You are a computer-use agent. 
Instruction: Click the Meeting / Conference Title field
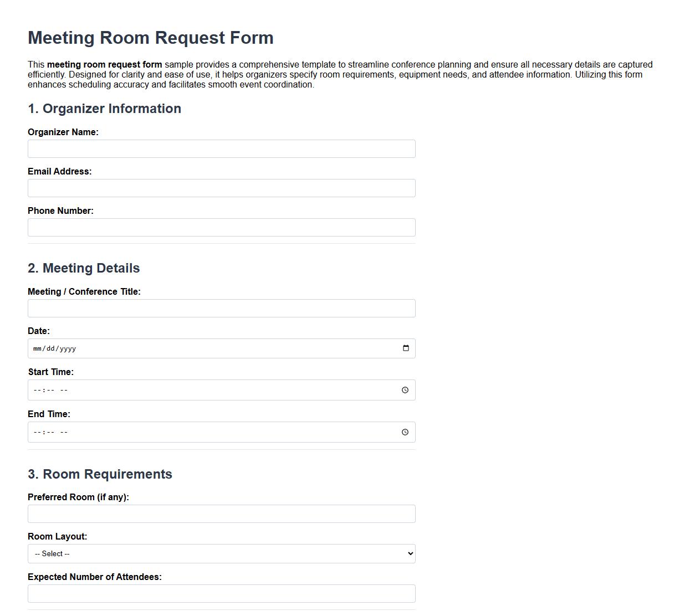pos(222,308)
